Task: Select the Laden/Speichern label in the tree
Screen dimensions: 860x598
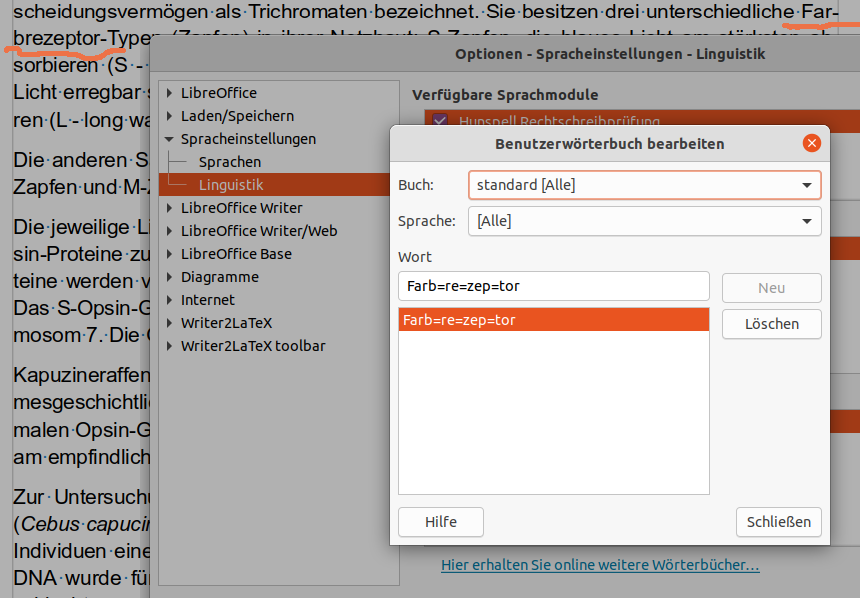Action: click(237, 116)
